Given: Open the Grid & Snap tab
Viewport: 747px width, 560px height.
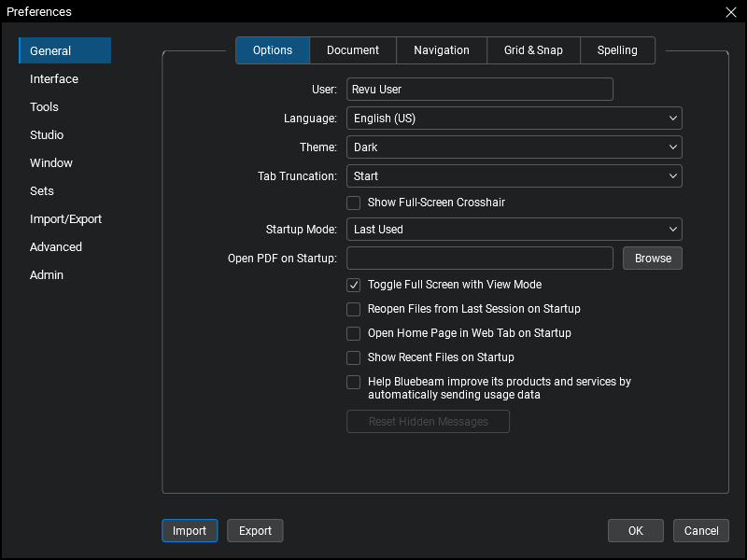Looking at the screenshot, I should click(x=533, y=50).
